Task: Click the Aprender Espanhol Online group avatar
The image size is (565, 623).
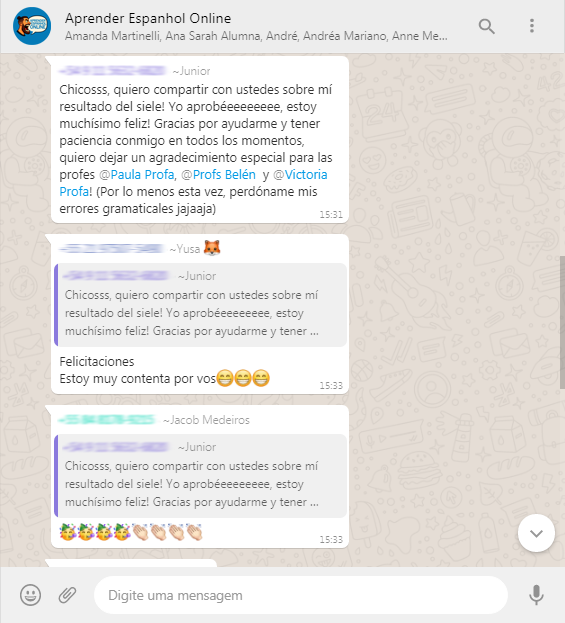Action: point(32,26)
